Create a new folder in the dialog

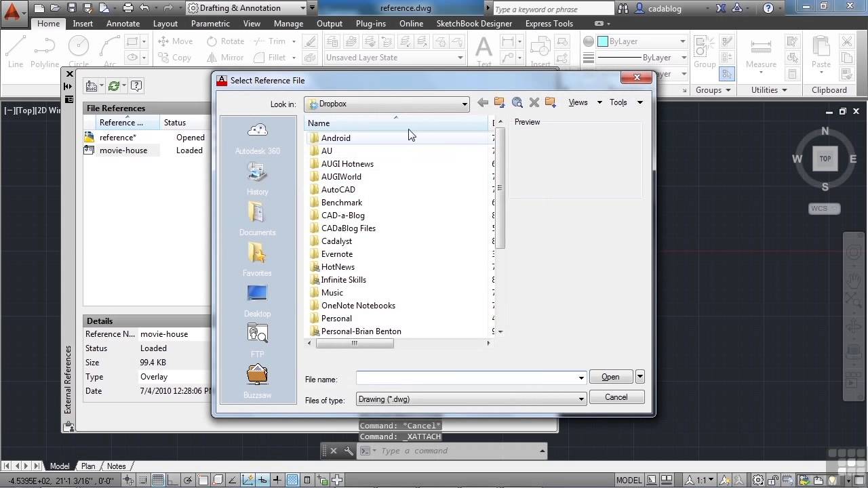pyautogui.click(x=551, y=102)
